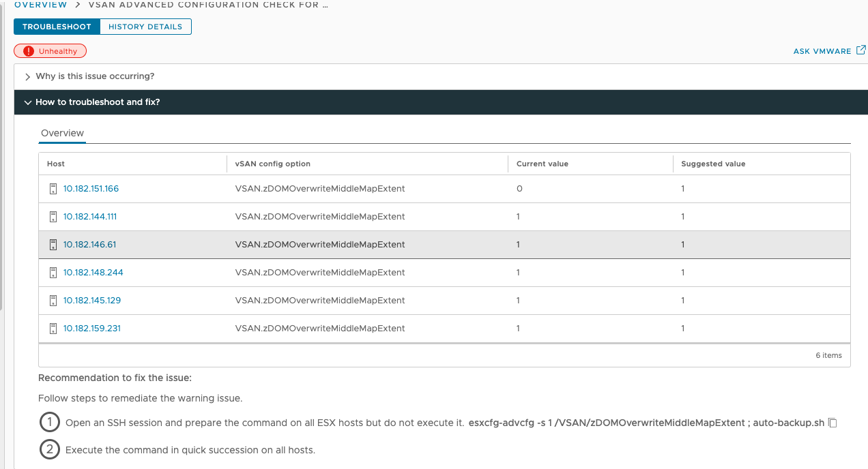Collapse 'How to troubleshoot and fix?' section
The width and height of the screenshot is (868, 469).
pos(441,102)
